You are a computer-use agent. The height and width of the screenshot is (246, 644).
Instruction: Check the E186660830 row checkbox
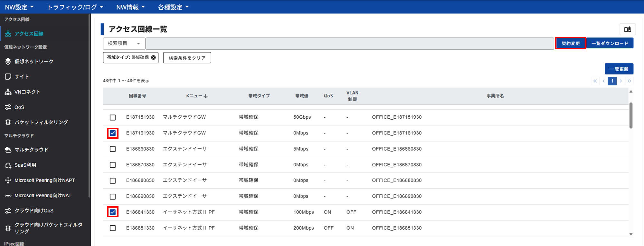(113, 149)
